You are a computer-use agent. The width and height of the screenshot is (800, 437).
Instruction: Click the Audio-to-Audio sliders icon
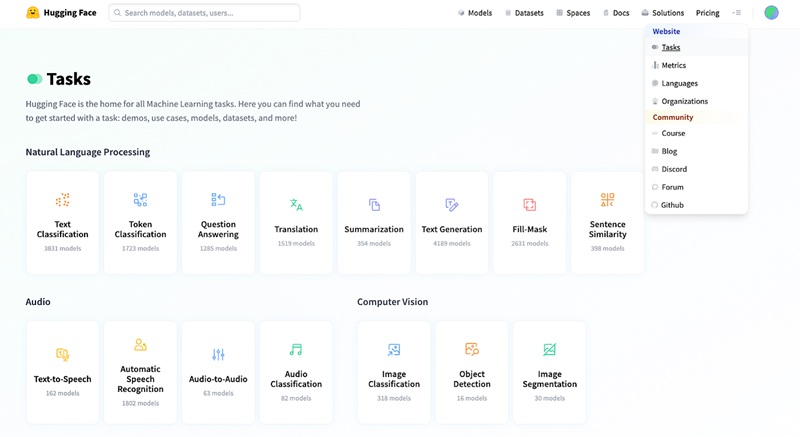click(218, 354)
